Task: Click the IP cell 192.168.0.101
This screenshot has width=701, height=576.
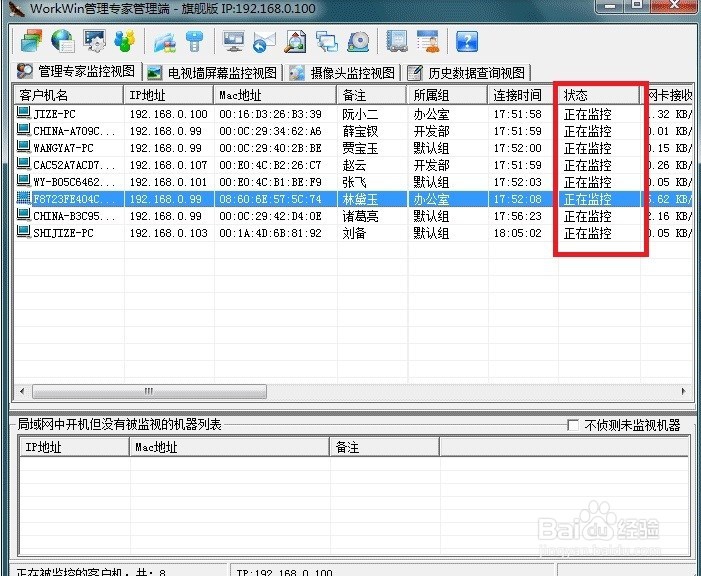Action: tap(169, 182)
